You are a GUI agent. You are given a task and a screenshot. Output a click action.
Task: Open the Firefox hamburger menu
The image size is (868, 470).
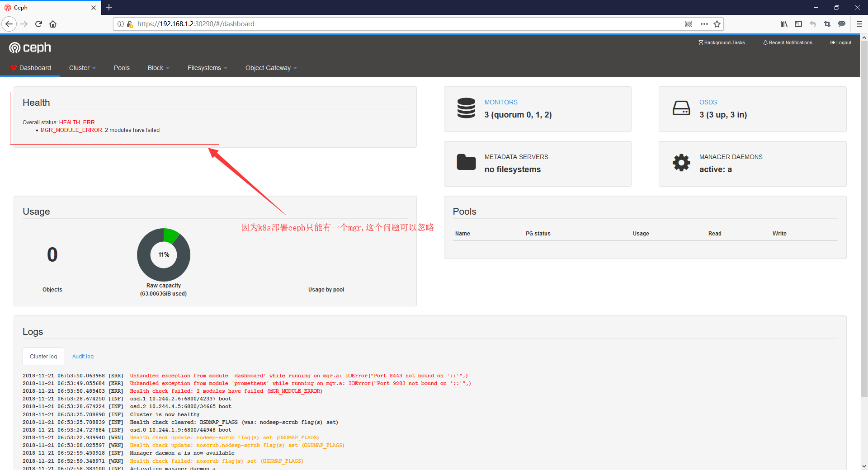click(859, 24)
